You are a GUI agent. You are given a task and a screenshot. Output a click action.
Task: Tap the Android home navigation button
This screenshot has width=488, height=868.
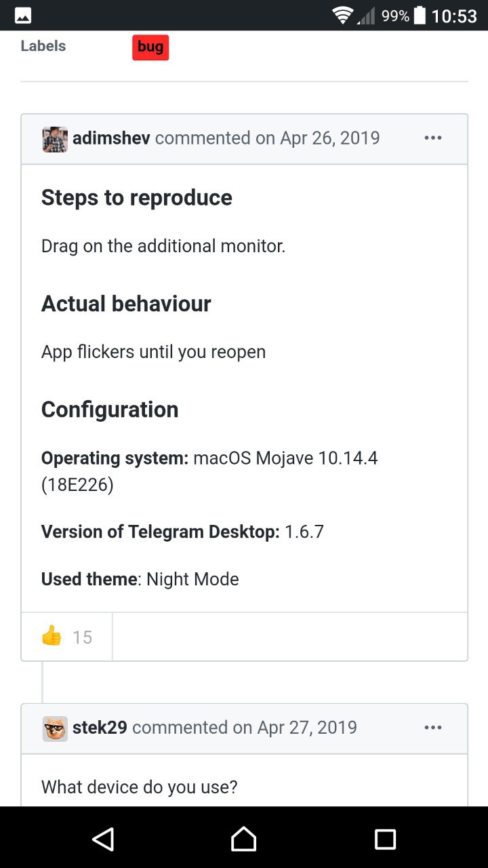click(244, 840)
